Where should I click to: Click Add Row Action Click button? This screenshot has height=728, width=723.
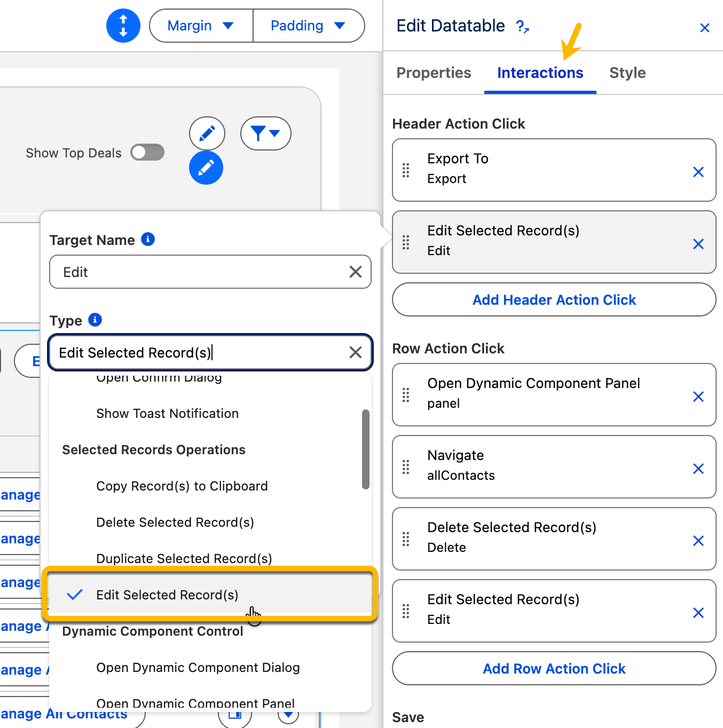(x=554, y=669)
